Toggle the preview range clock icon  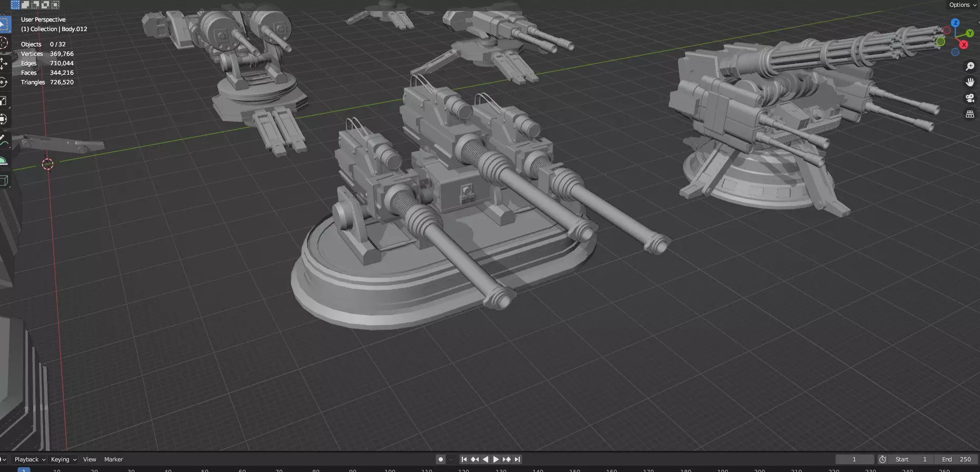click(x=883, y=459)
